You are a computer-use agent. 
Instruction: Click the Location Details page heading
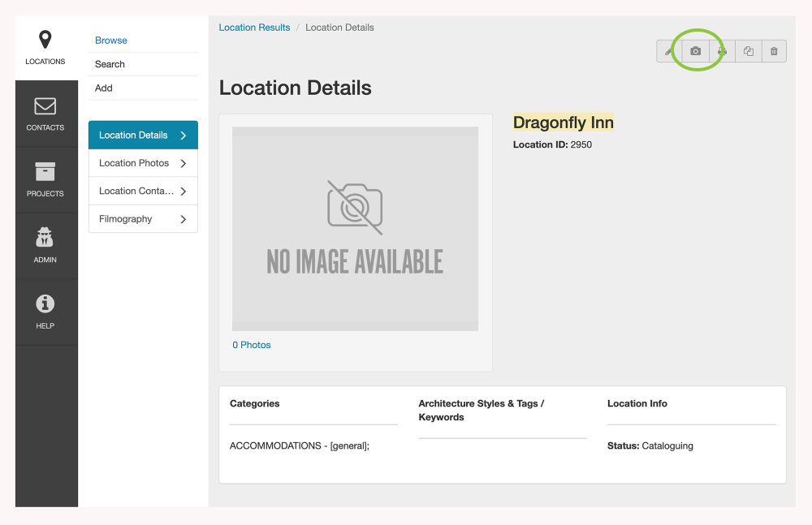296,88
